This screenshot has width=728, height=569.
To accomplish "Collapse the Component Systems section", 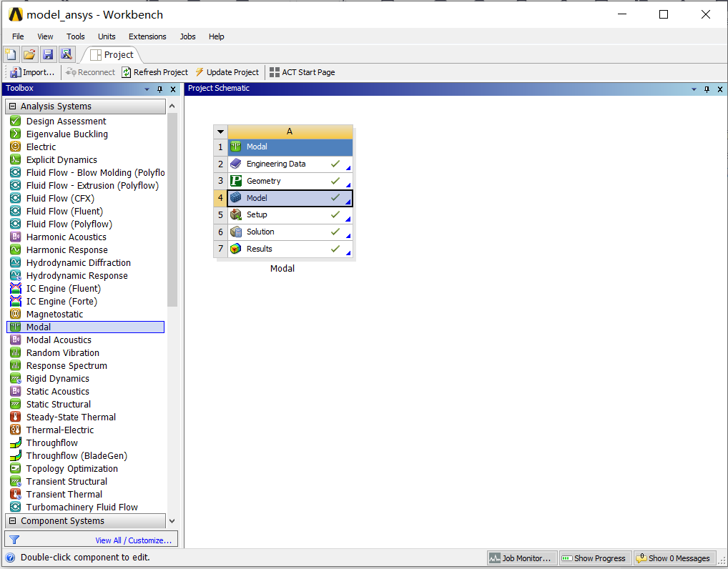I will [13, 520].
